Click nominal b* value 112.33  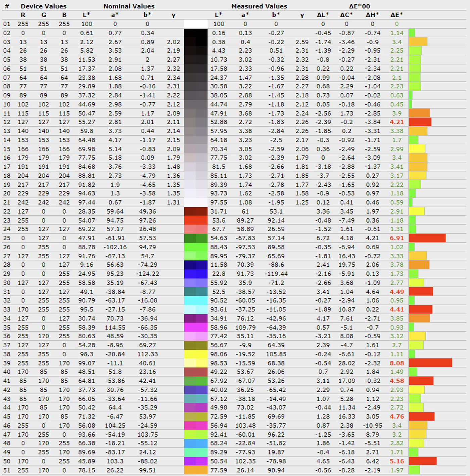[x=147, y=354]
